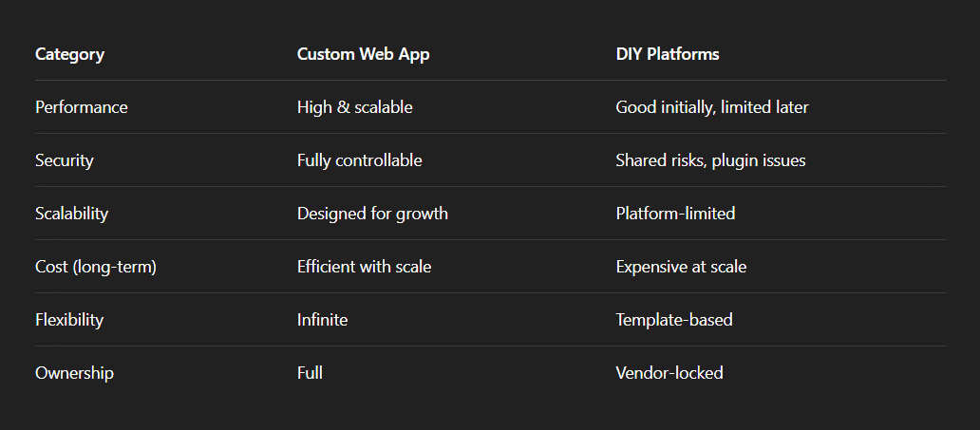Select the Performance row label
This screenshot has height=430, width=980.
tap(81, 107)
